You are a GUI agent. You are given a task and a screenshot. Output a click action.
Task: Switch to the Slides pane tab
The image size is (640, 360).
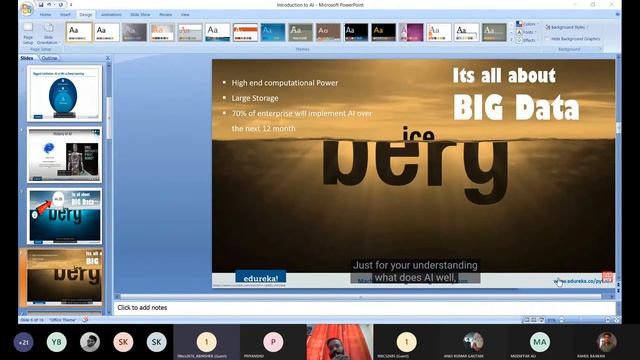(x=27, y=58)
